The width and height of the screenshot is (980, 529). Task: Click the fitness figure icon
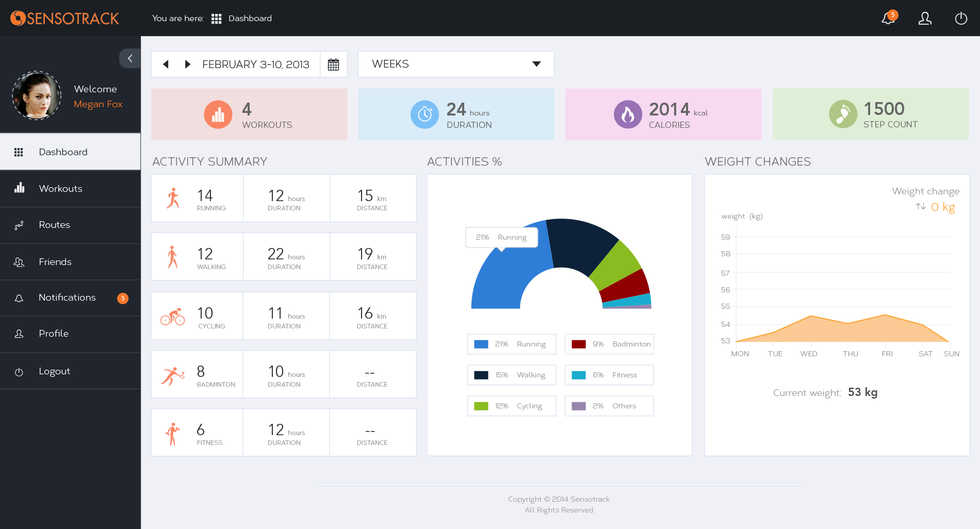[172, 434]
